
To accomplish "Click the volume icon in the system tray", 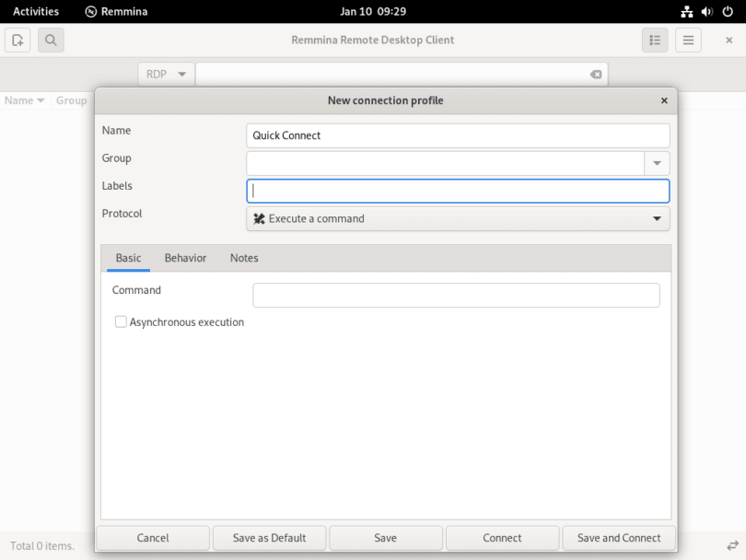I will (705, 11).
